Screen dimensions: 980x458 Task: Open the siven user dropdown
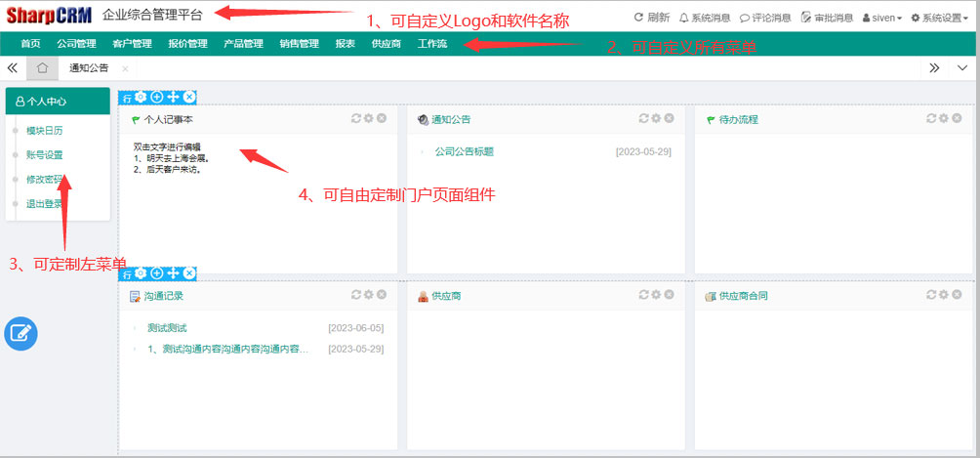(x=881, y=18)
